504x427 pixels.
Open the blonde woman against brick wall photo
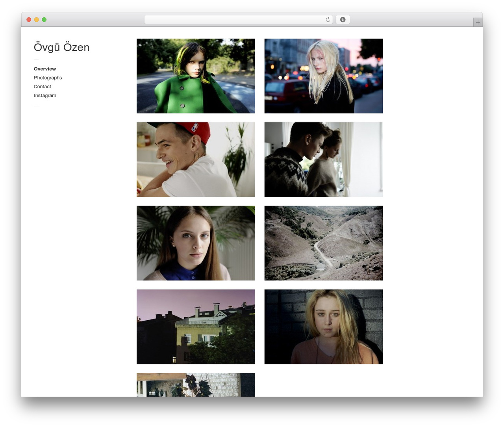324,327
